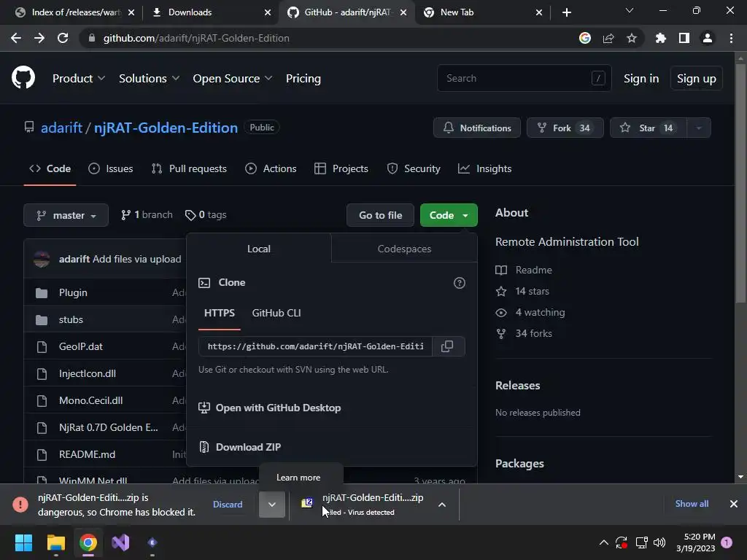This screenshot has height=560, width=747.
Task: Click the HTTPS clone URL field
Action: 315,346
